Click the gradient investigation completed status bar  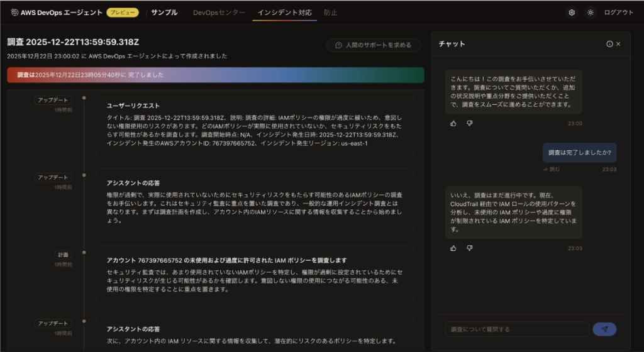[x=215, y=75]
